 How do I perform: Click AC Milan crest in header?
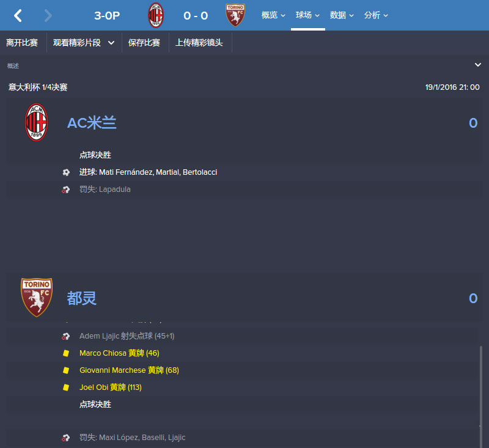pyautogui.click(x=156, y=15)
